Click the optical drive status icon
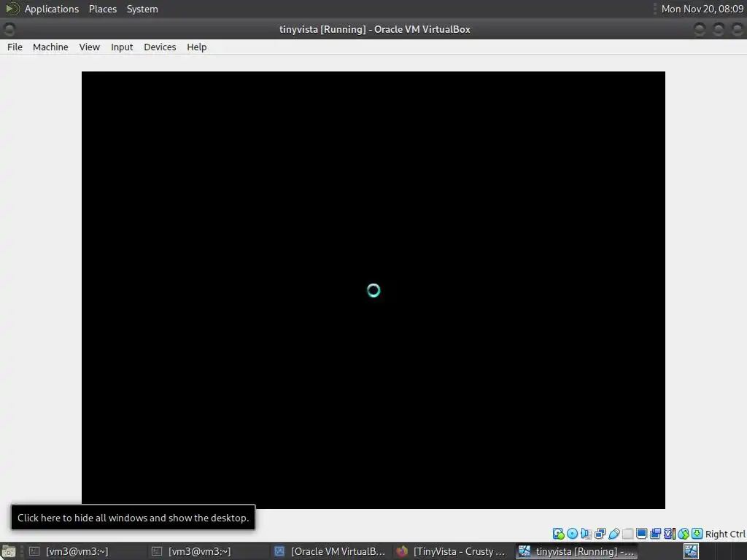747x560 pixels. tap(572, 534)
